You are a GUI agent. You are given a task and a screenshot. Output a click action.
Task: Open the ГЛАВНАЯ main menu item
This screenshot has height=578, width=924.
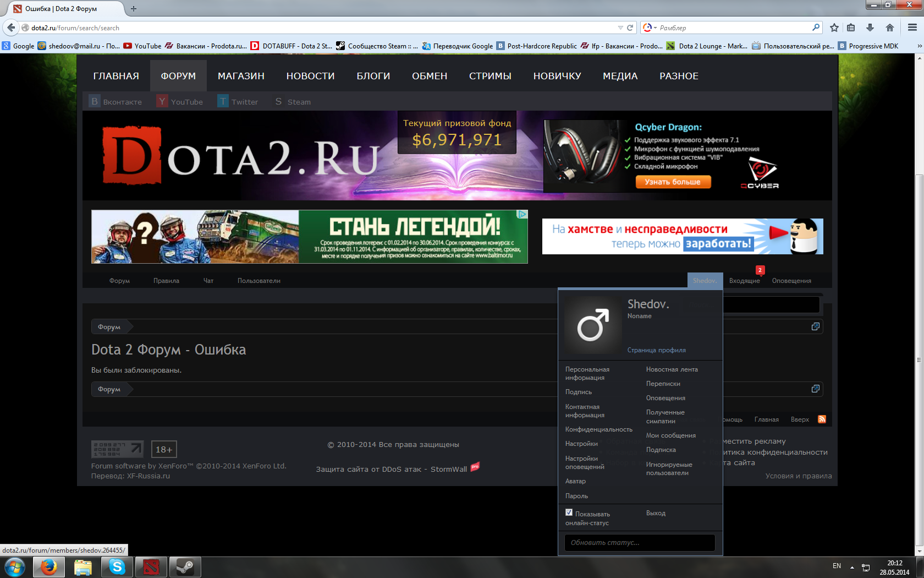(116, 76)
